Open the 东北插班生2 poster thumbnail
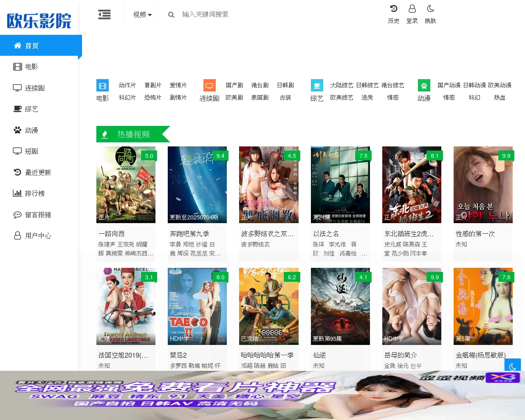Image resolution: width=525 pixels, height=420 pixels. [412, 185]
